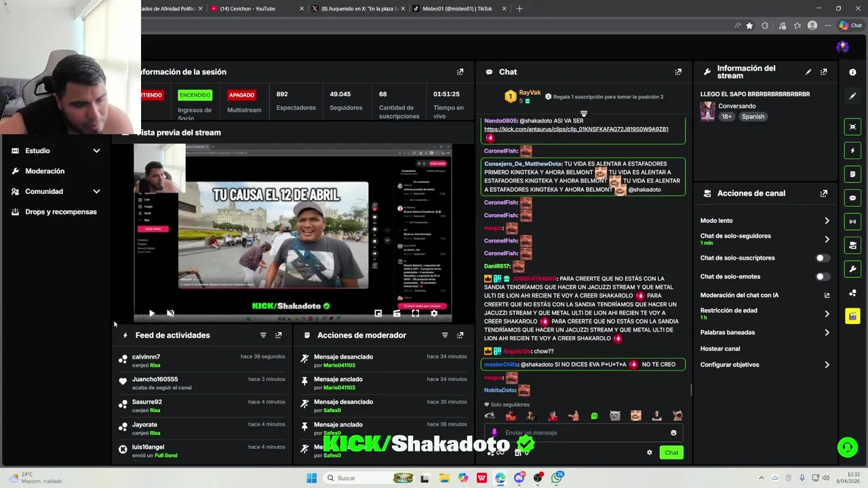Open the emoji picker in message box
868x488 pixels.
click(673, 432)
